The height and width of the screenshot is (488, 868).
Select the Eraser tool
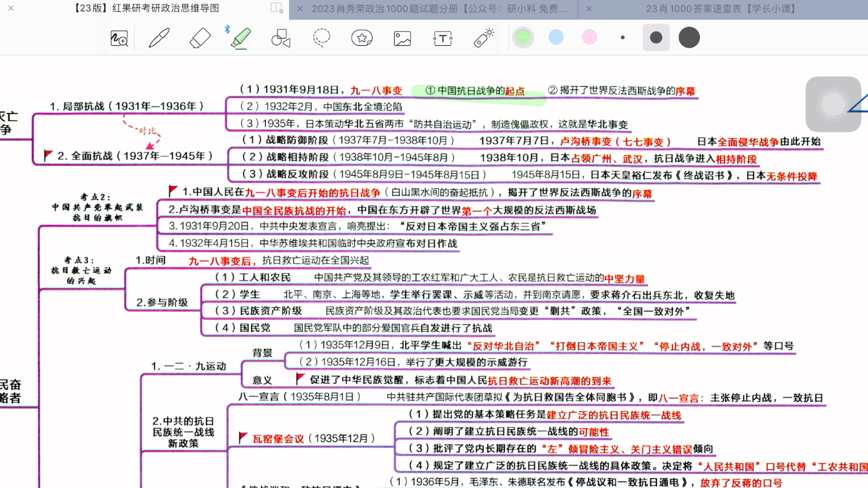pos(200,38)
